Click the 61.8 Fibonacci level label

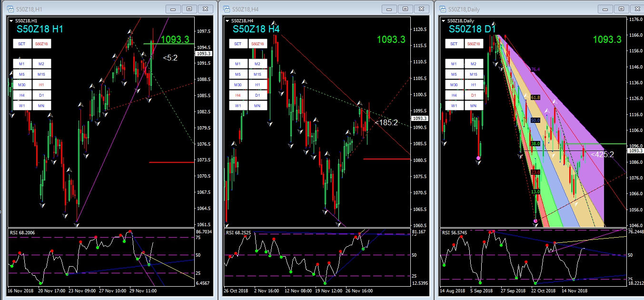click(x=535, y=97)
